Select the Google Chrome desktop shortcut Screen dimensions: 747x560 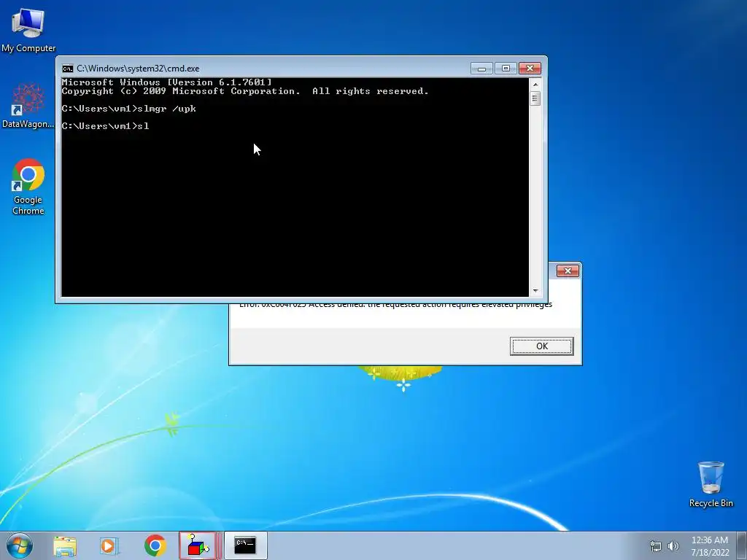28,187
